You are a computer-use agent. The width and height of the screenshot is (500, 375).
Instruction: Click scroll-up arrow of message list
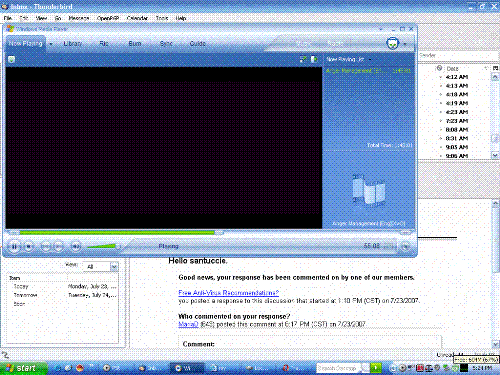pyautogui.click(x=495, y=77)
